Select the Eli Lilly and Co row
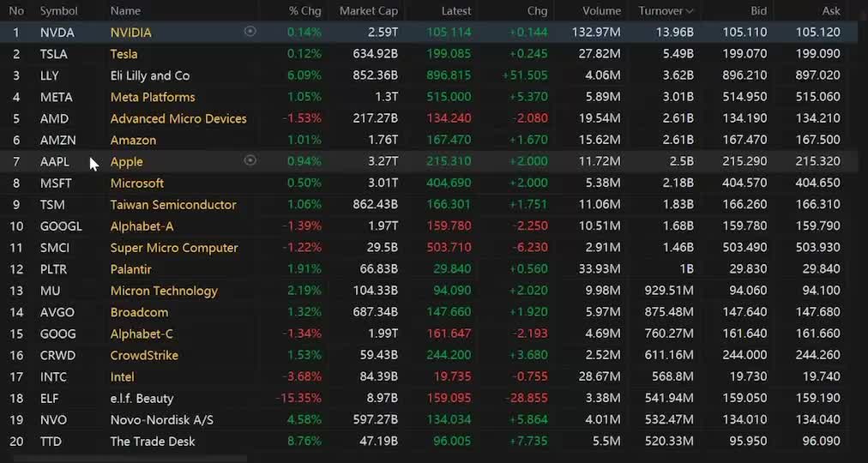 (x=150, y=75)
